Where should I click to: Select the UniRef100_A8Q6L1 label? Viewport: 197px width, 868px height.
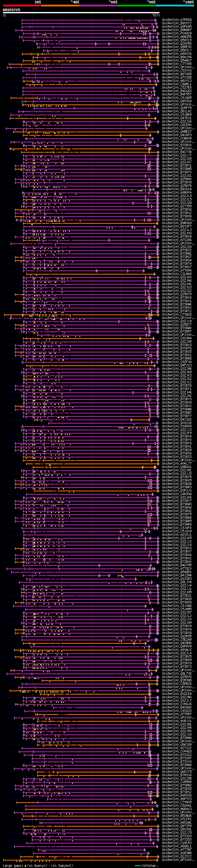tap(177, 846)
